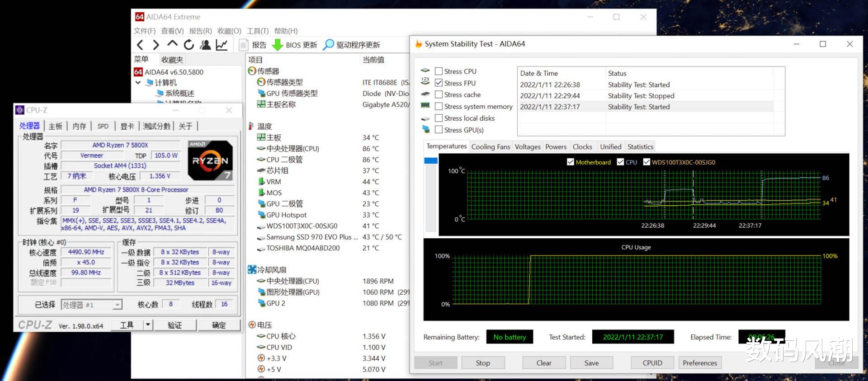
Task: Click the Clear button
Action: pyautogui.click(x=544, y=363)
